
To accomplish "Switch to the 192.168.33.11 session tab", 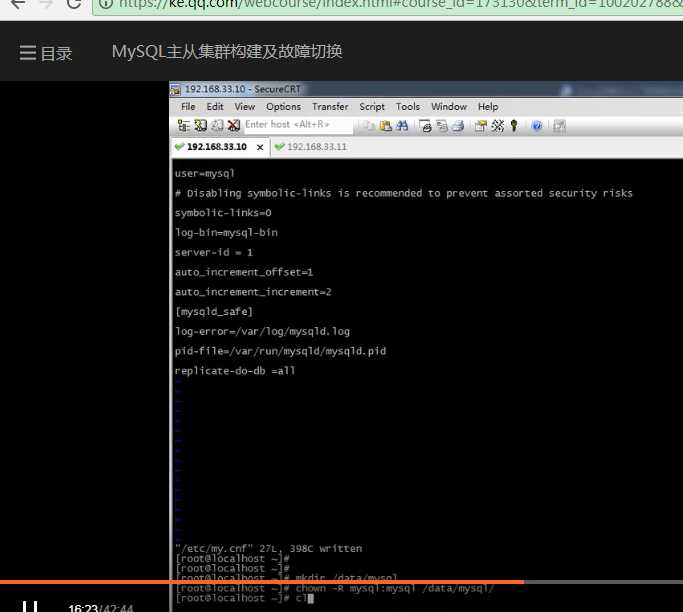I will point(311,147).
